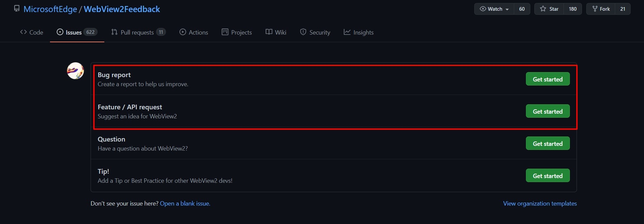The height and width of the screenshot is (224, 644).
Task: Open the Security tab
Action: tap(315, 32)
